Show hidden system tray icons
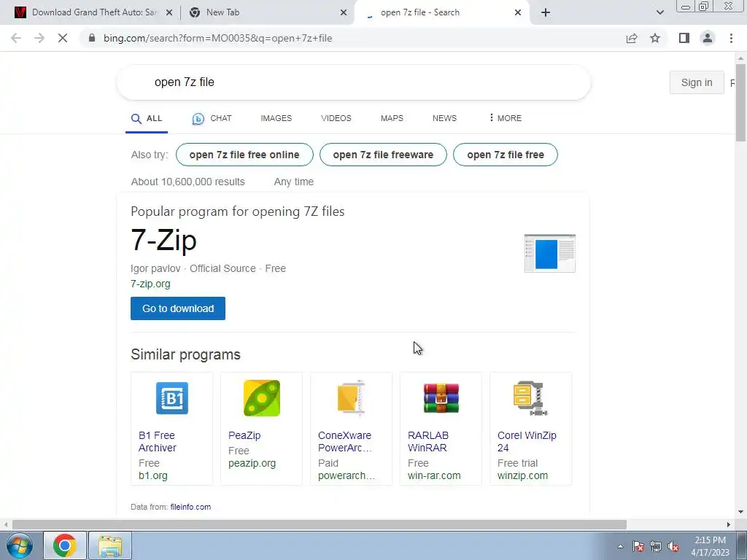747x560 pixels. point(620,546)
